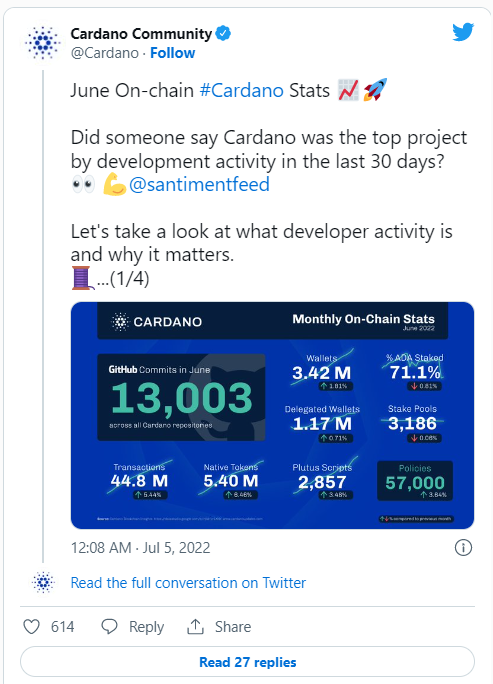The width and height of the screenshot is (493, 684).
Task: Click the Cardano Community display name
Action: tap(141, 34)
